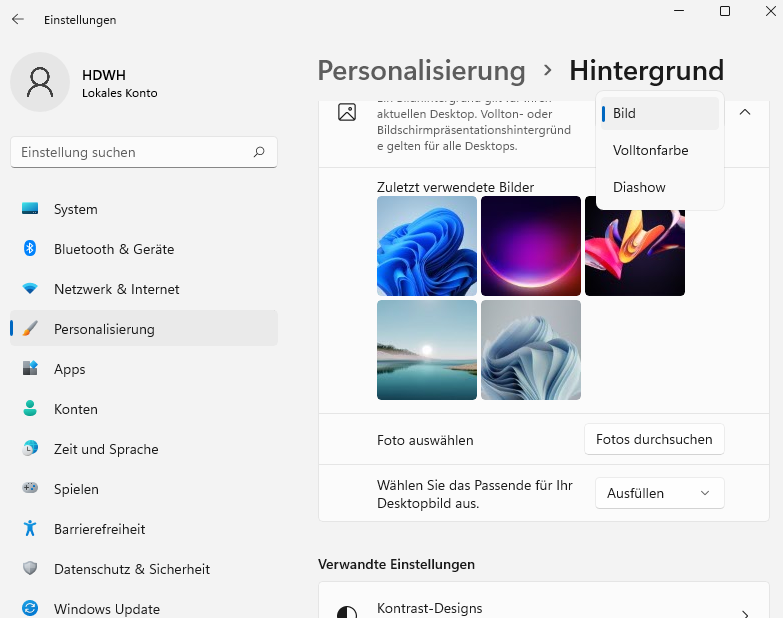Go to Konten settings

(x=144, y=408)
